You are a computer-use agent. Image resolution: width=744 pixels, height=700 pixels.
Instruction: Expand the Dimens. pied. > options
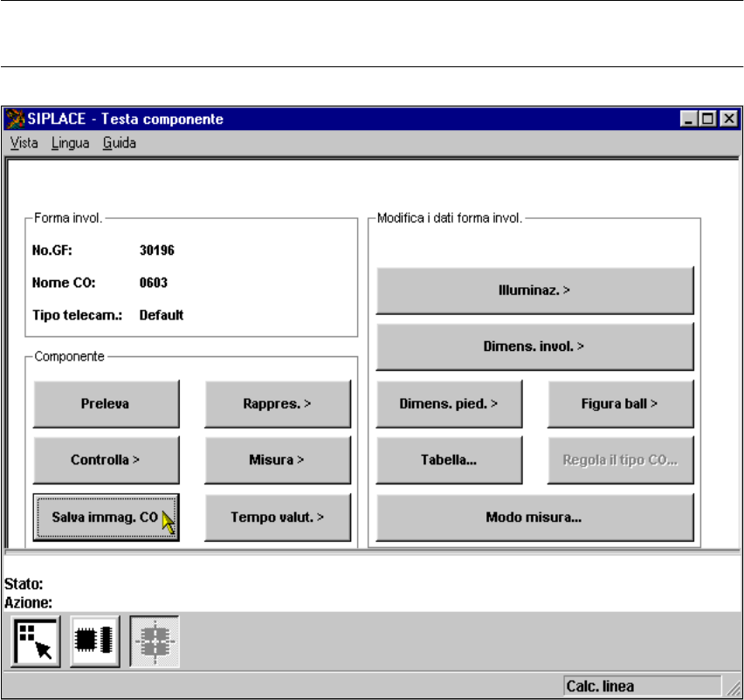pyautogui.click(x=449, y=403)
